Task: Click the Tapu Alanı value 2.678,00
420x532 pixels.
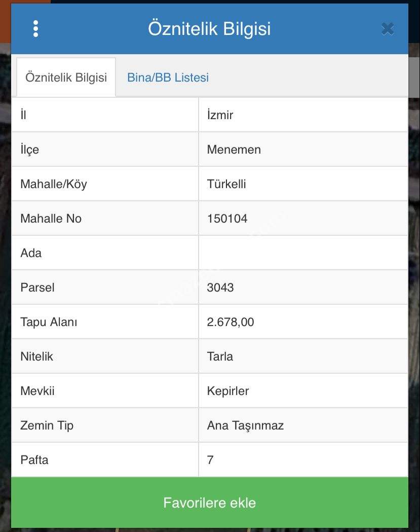Action: click(x=231, y=322)
